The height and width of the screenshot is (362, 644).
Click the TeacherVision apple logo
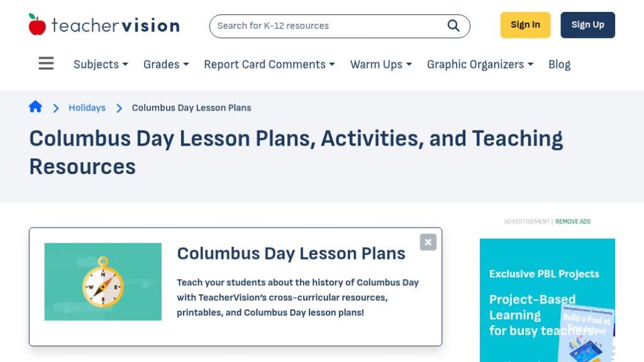click(37, 24)
